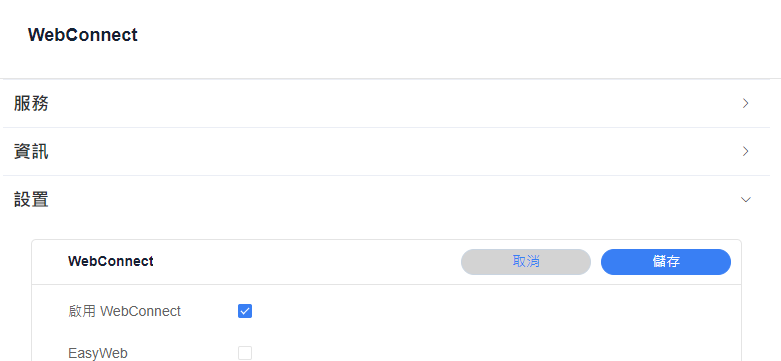The width and height of the screenshot is (781, 361).
Task: Click the 啟用 WebConnect label text
Action: pos(125,311)
